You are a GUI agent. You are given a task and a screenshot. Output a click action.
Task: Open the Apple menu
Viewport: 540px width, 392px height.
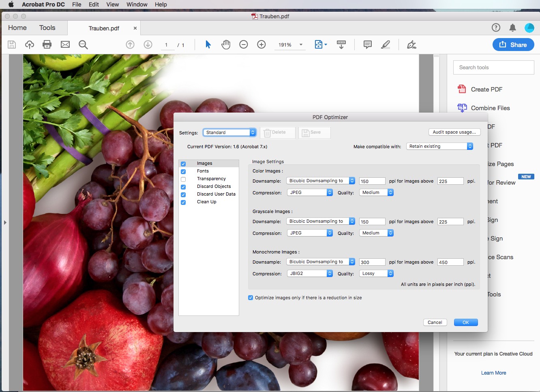(11, 4)
